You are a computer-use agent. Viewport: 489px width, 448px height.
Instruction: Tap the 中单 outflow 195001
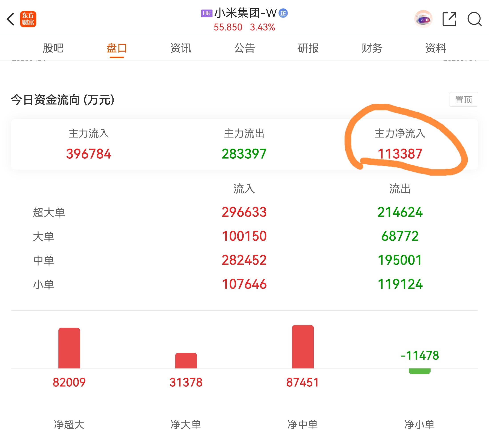[x=400, y=260]
